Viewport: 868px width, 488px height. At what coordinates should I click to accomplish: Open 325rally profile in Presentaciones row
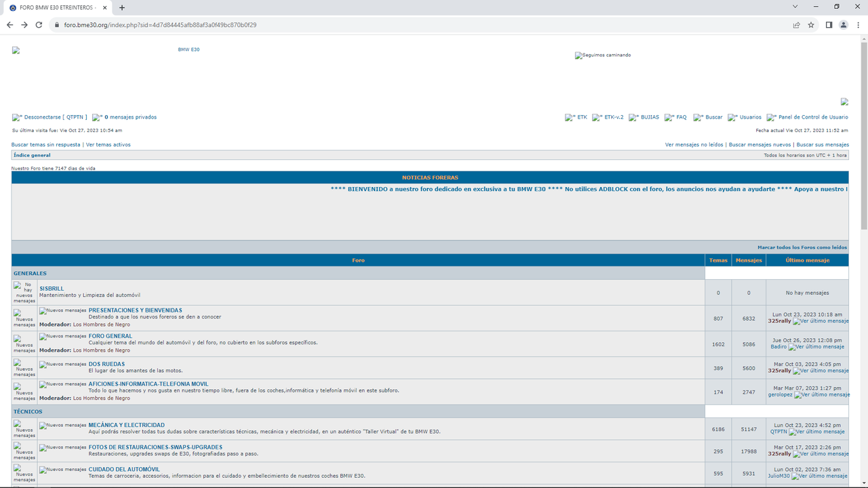779,321
